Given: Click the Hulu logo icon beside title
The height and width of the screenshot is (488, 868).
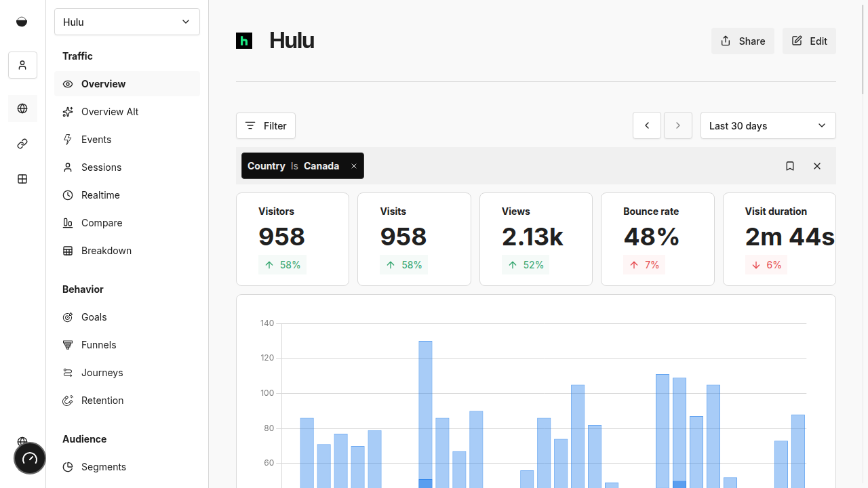Looking at the screenshot, I should (244, 41).
